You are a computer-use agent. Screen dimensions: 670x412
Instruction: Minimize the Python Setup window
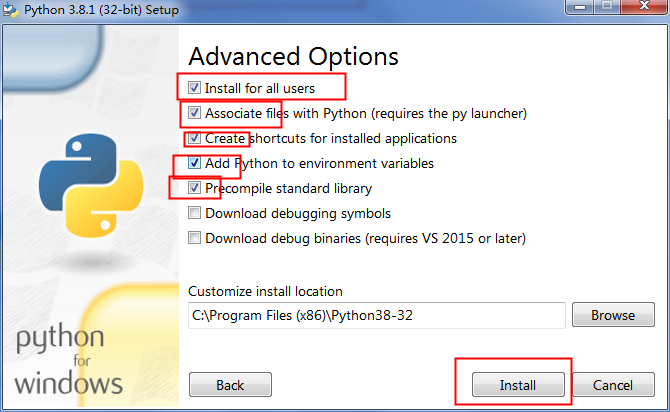(x=579, y=6)
